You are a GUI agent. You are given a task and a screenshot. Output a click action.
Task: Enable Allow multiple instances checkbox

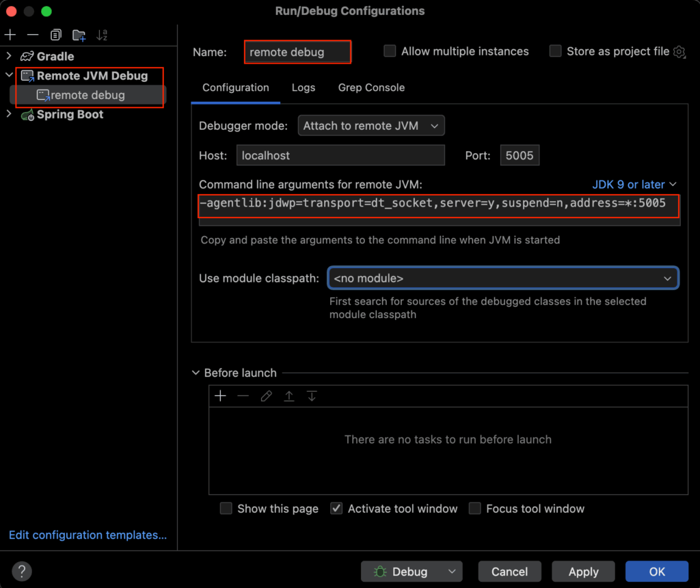pyautogui.click(x=390, y=51)
